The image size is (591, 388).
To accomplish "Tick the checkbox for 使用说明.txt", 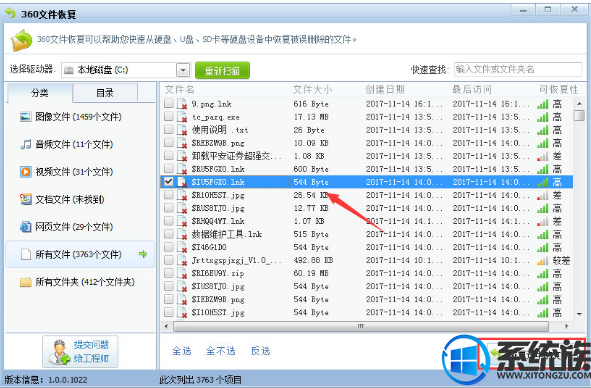I will pyautogui.click(x=168, y=129).
